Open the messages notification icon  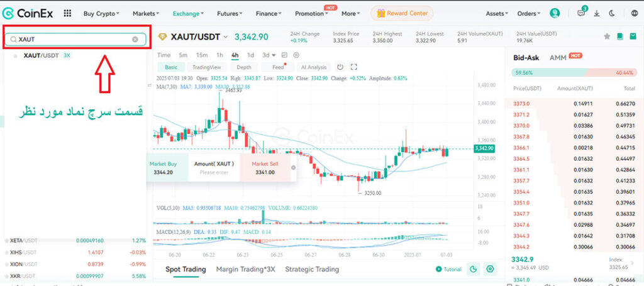point(581,13)
